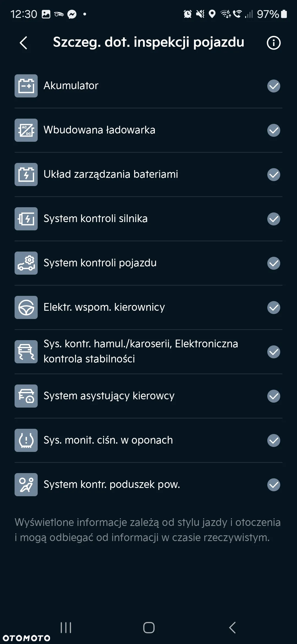Tap the stability control car icon
297x644 pixels.
(26, 352)
